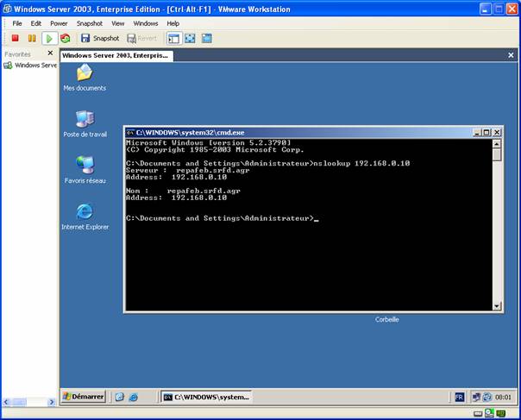Click the VMware title bar application icon
Image resolution: width=521 pixels, height=420 pixels.
point(7,9)
